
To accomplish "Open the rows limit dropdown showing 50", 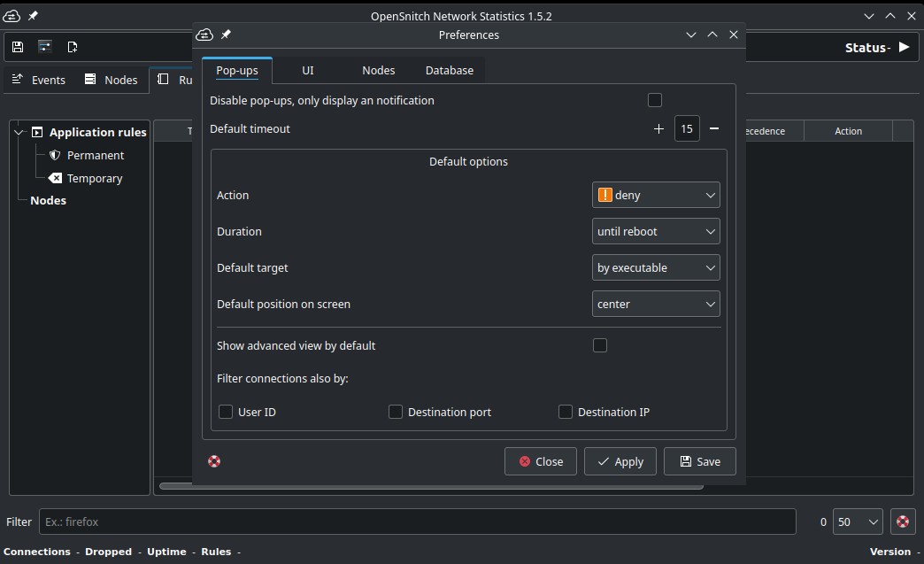I will tap(858, 522).
